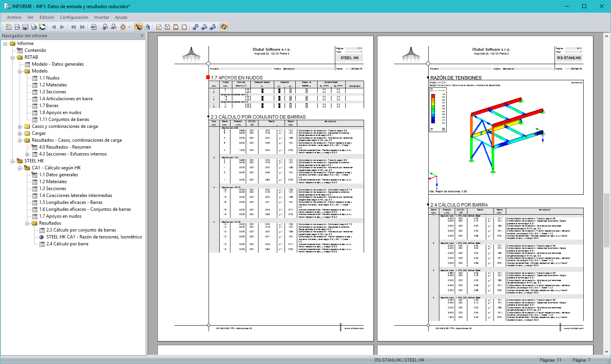611x364 pixels.
Task: Click the third orange page layout icon
Action: click(x=176, y=27)
